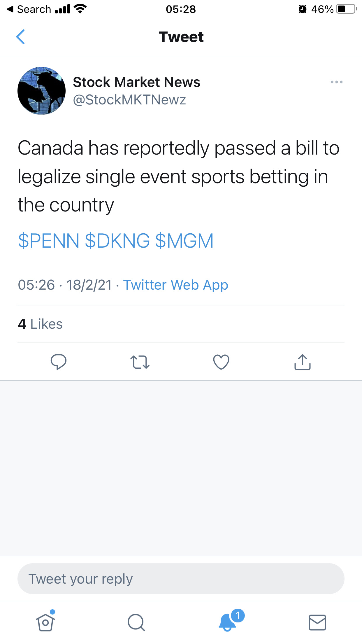Switch to the Search tab
362x644 pixels.
click(x=136, y=622)
